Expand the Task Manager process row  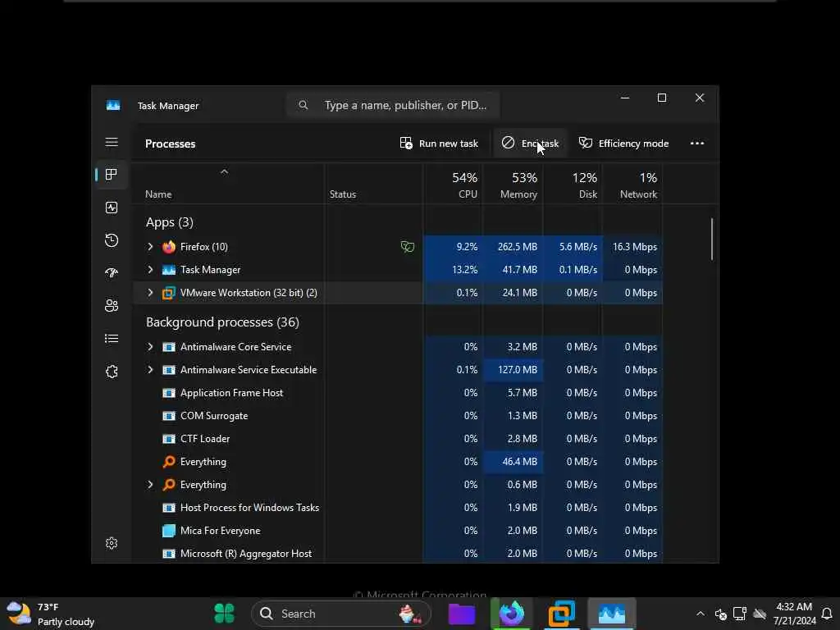pos(151,270)
